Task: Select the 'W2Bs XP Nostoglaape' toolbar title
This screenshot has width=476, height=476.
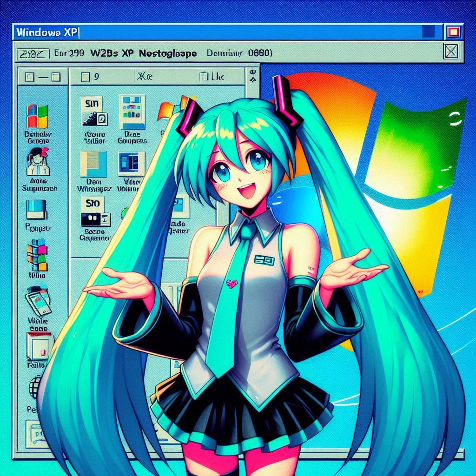Action: (144, 54)
